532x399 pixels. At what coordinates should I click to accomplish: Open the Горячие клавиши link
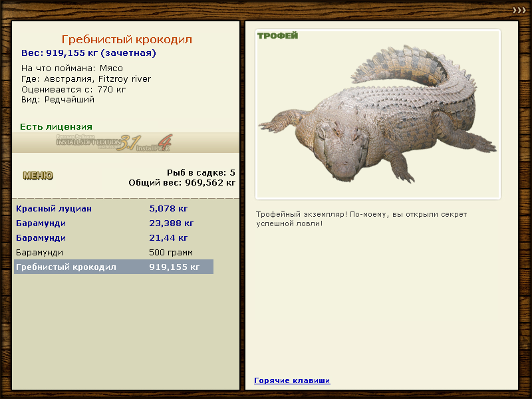(x=292, y=380)
